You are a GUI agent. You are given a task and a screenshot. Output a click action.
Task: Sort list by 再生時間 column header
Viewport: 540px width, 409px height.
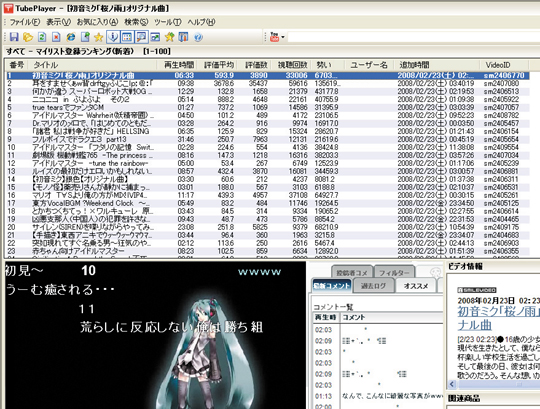point(177,65)
